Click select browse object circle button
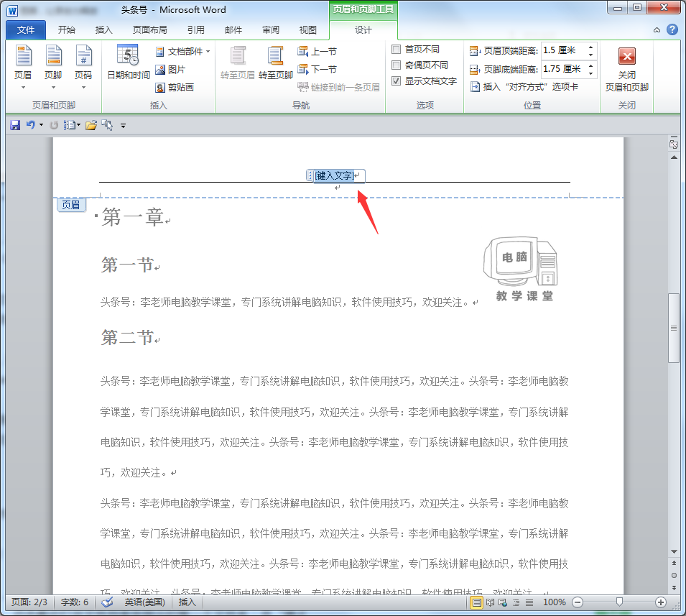 click(x=674, y=575)
